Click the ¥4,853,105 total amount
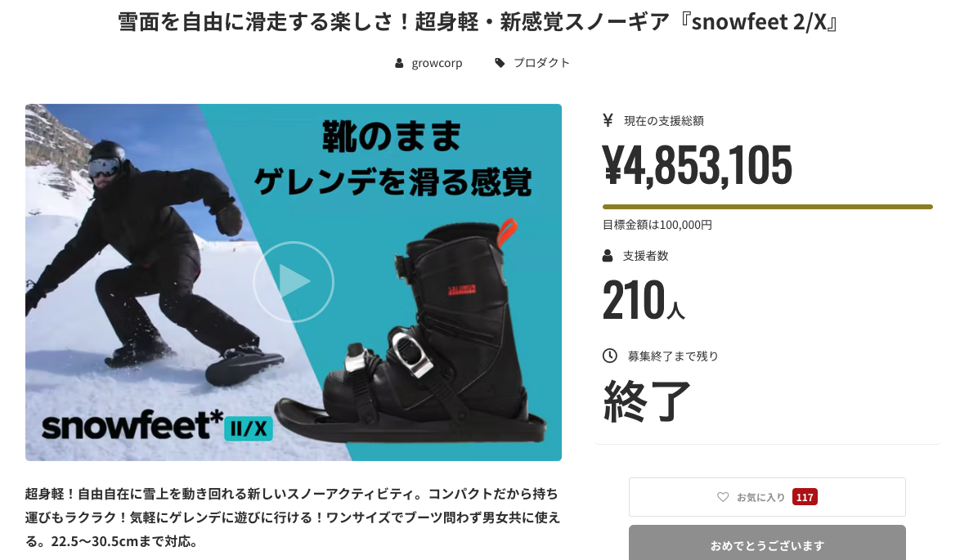The width and height of the screenshot is (960, 560). point(698,164)
